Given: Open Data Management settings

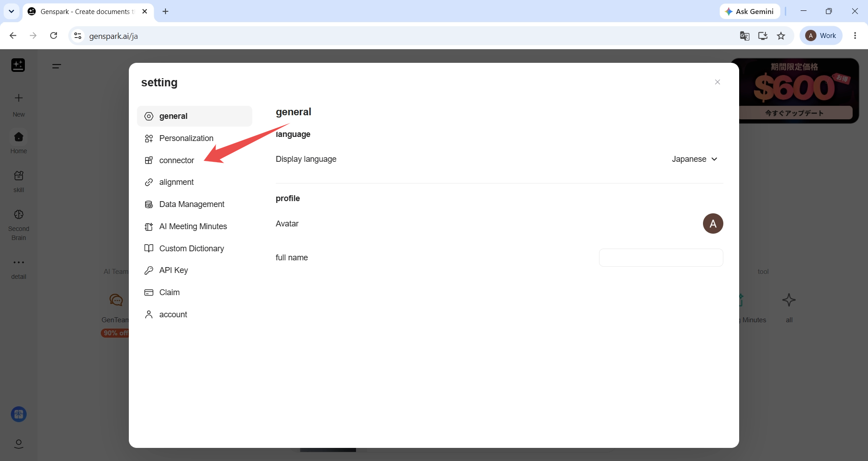Looking at the screenshot, I should pos(194,204).
